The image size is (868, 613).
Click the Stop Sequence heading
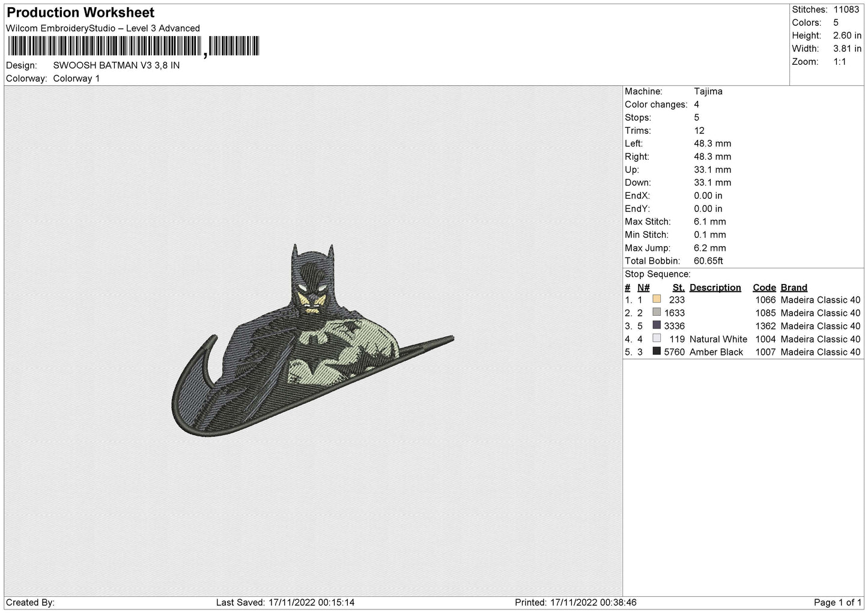pos(657,274)
